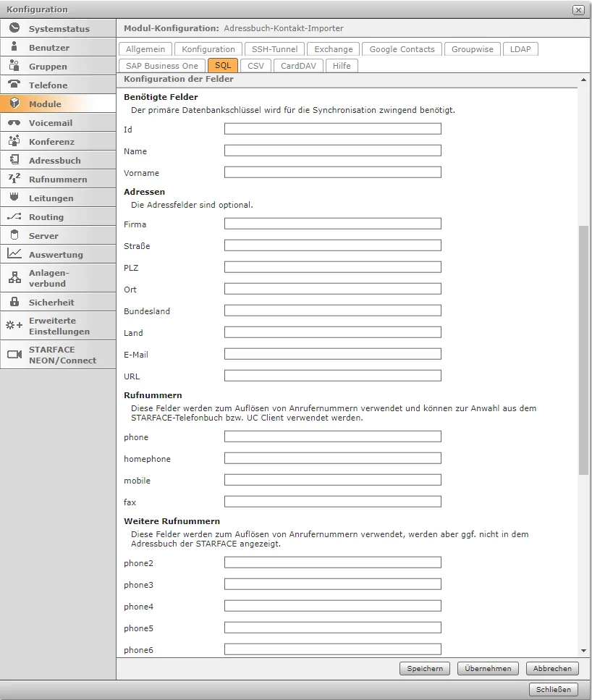Open the STARFACE NEON/Connect camera icon
This screenshot has width=592, height=700.
[14, 355]
